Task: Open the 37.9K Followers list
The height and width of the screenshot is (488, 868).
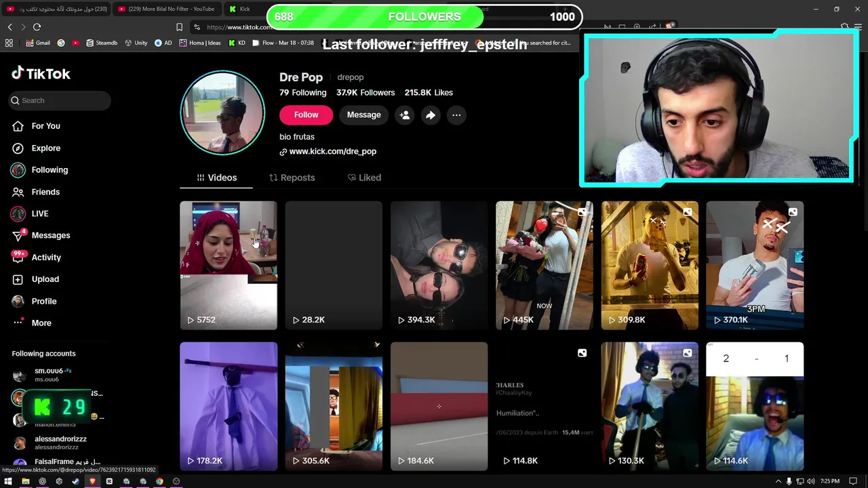Action: (x=366, y=93)
